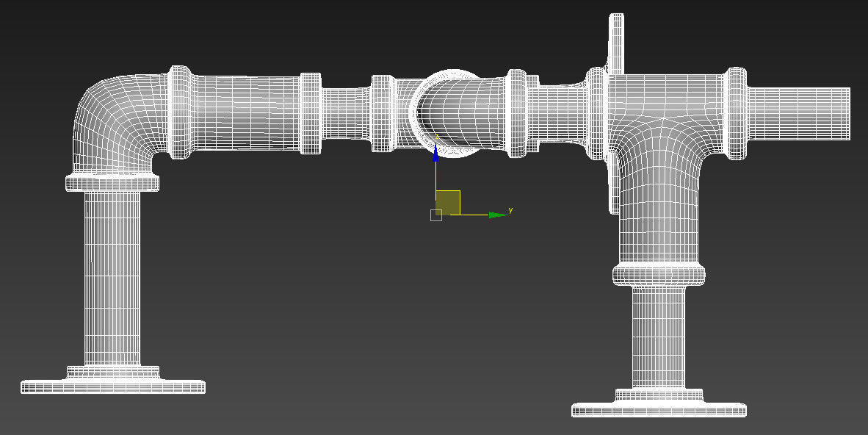Click the blue Z-axis gizmo arrow
The width and height of the screenshot is (868, 435).
click(435, 152)
